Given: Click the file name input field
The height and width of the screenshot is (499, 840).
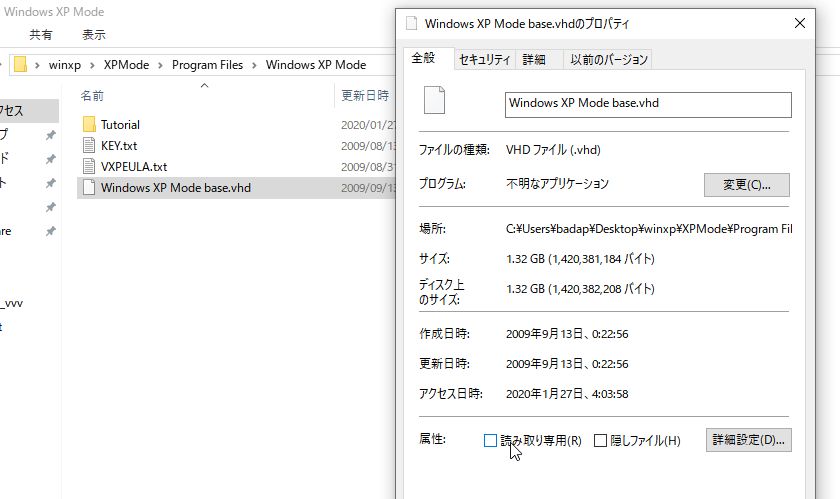Looking at the screenshot, I should click(x=648, y=105).
